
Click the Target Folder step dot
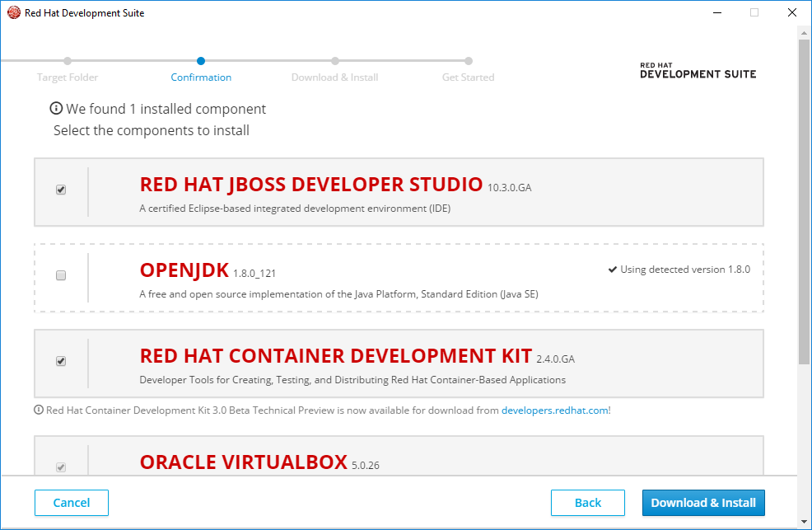(x=68, y=61)
